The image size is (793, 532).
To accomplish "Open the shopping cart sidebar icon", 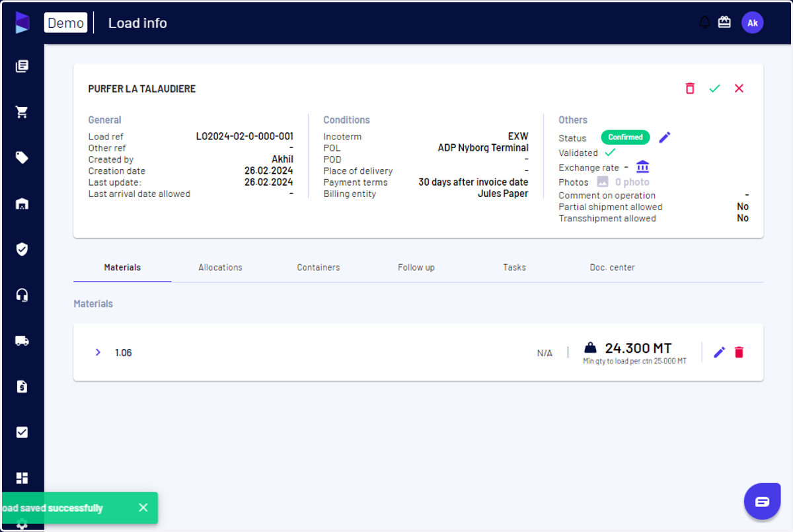I will tap(22, 112).
